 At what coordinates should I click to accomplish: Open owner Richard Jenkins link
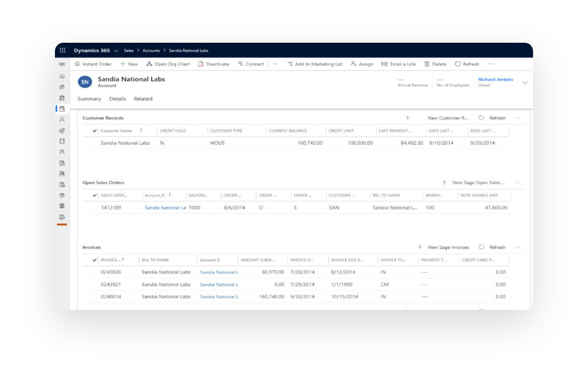[496, 79]
